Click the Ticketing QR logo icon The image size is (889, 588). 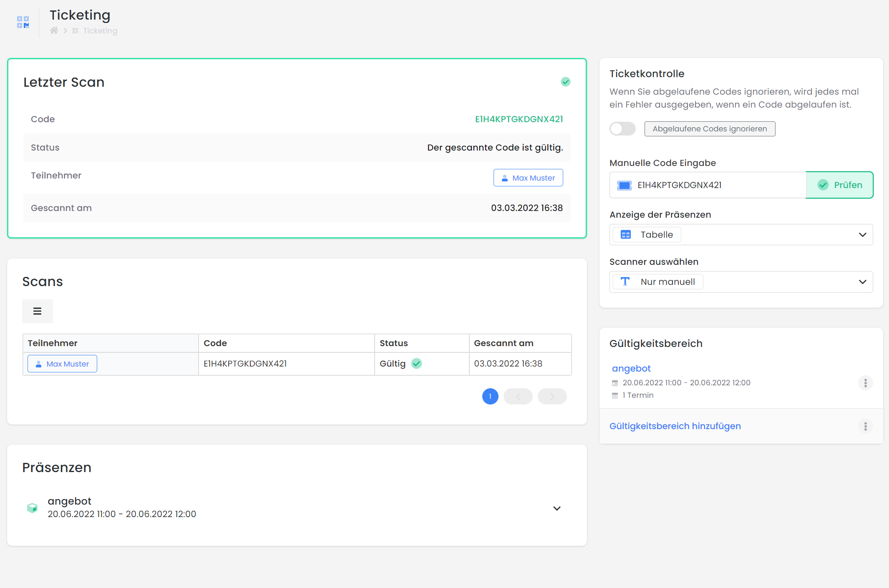[x=23, y=22]
